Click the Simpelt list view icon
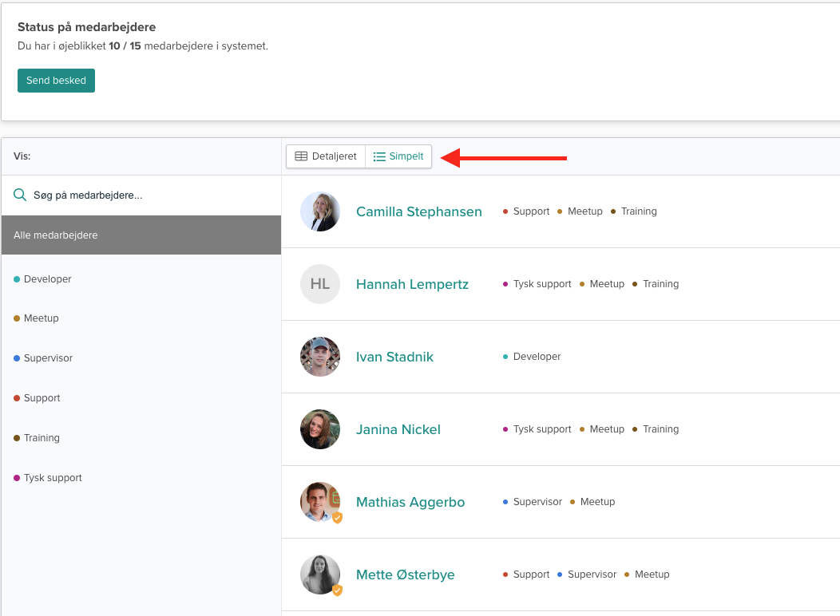840x616 pixels. coord(379,156)
